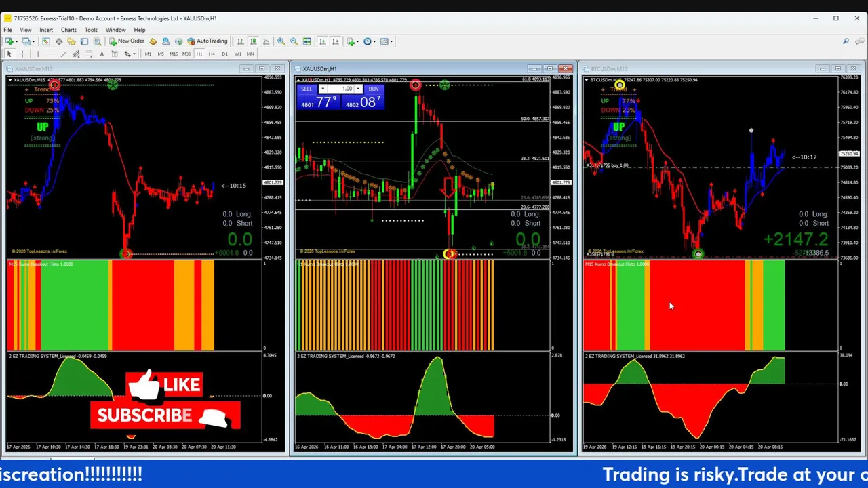Select the Equidistant Channel tool
868x488 pixels.
[76, 54]
